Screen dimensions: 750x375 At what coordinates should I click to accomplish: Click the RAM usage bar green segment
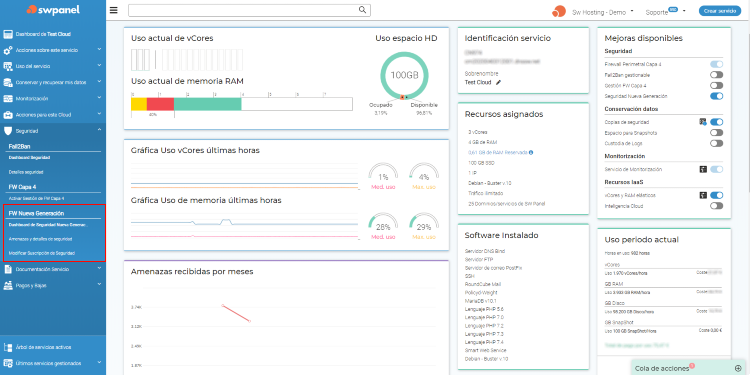tap(208, 104)
